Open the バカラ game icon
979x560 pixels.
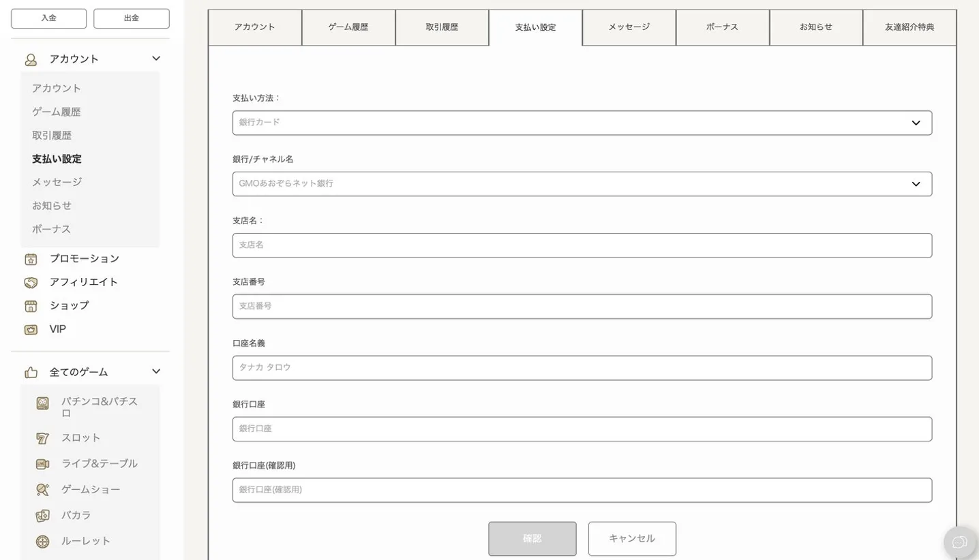(43, 515)
